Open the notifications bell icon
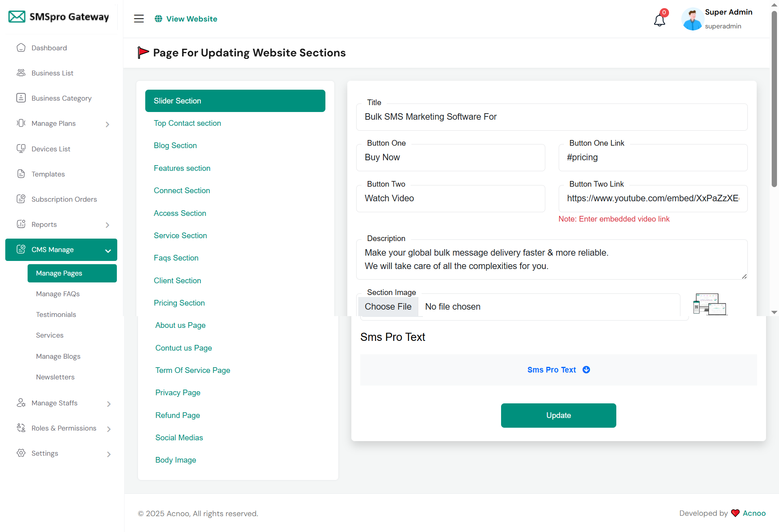Viewport: 779px width, 532px height. (659, 20)
